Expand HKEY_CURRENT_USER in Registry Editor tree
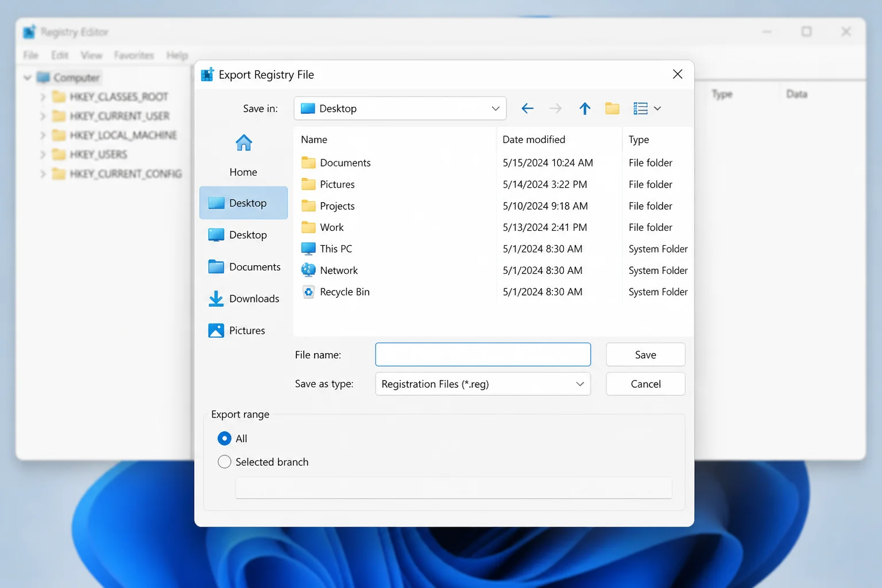 point(42,116)
